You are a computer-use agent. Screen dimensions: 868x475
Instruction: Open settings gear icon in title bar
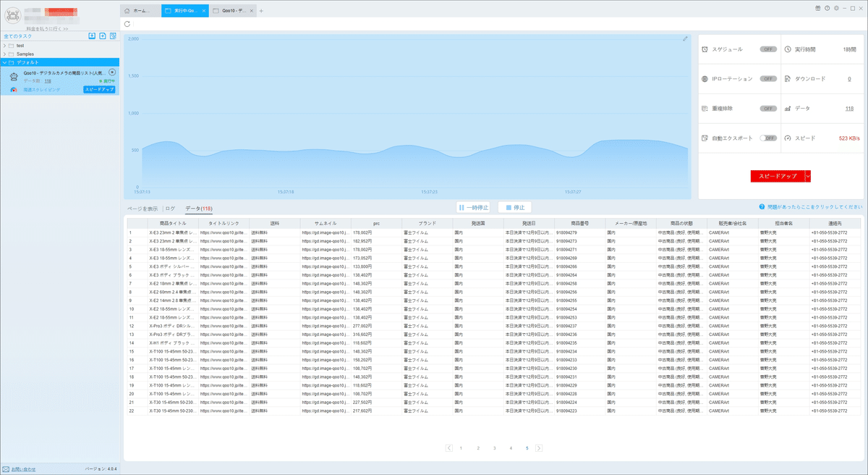(x=836, y=7)
